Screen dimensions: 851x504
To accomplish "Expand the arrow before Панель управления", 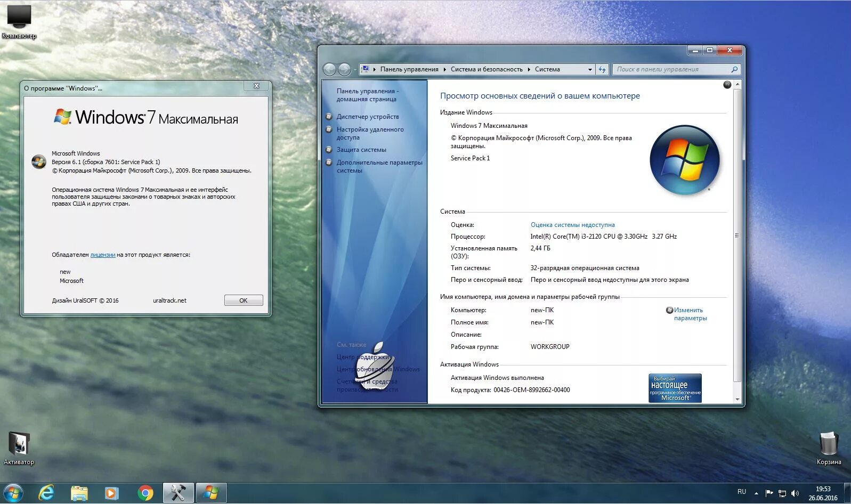I will click(375, 69).
